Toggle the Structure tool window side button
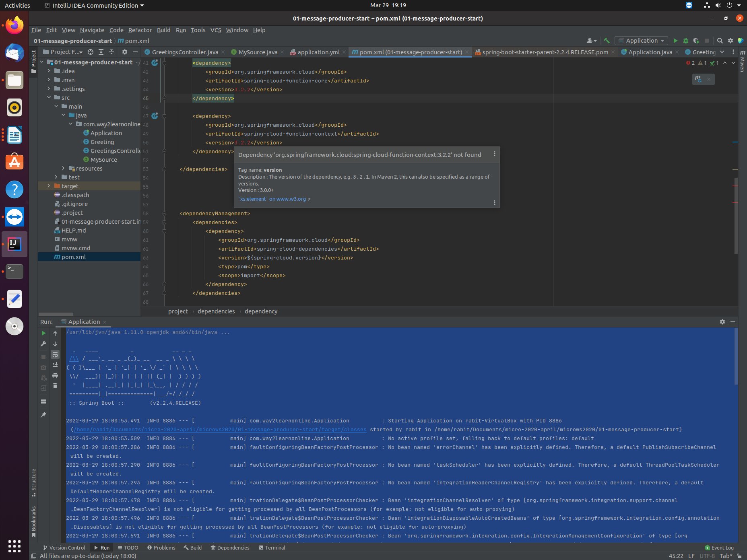The height and width of the screenshot is (560, 747). [33, 482]
